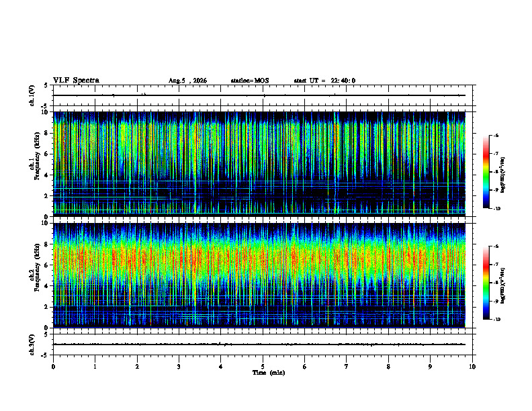Click the time axis tick label "9"
Viewport: 532px width, 411px height.
click(x=430, y=366)
